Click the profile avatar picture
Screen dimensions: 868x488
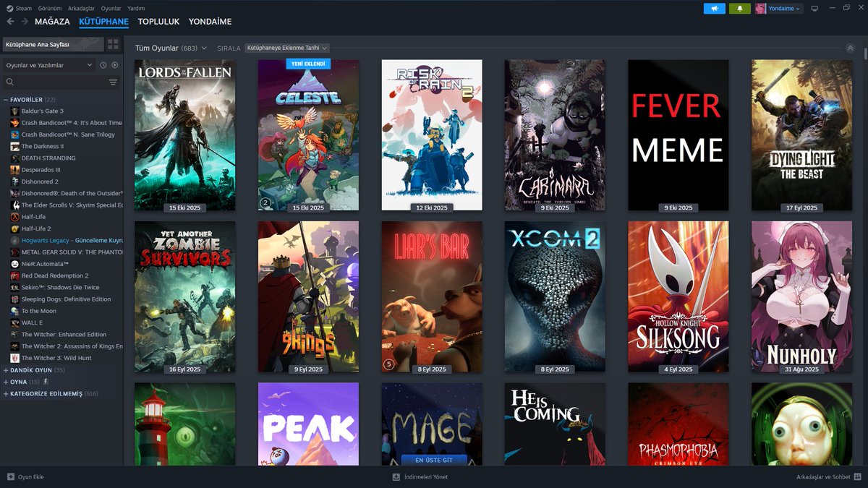pyautogui.click(x=761, y=9)
